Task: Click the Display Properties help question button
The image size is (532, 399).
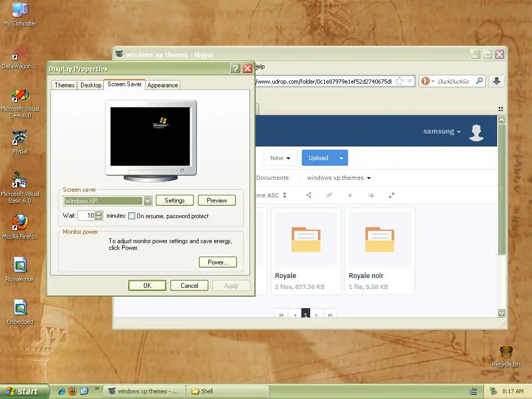Action: (x=235, y=69)
